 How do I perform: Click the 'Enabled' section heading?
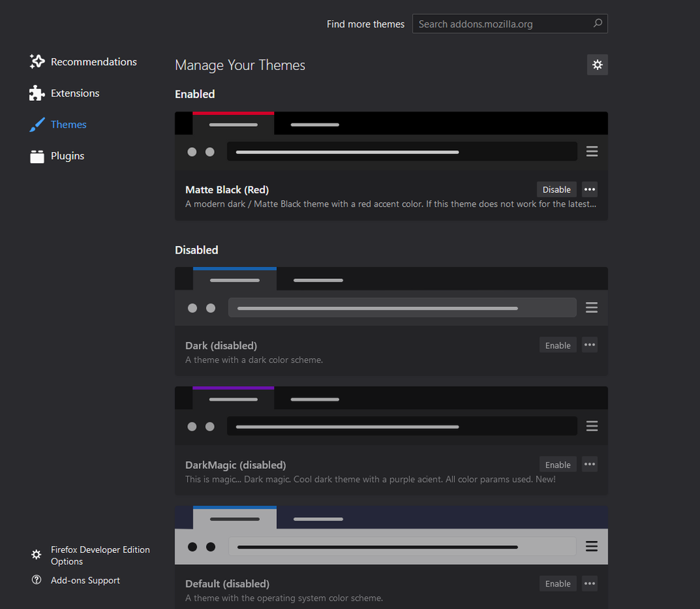click(195, 94)
